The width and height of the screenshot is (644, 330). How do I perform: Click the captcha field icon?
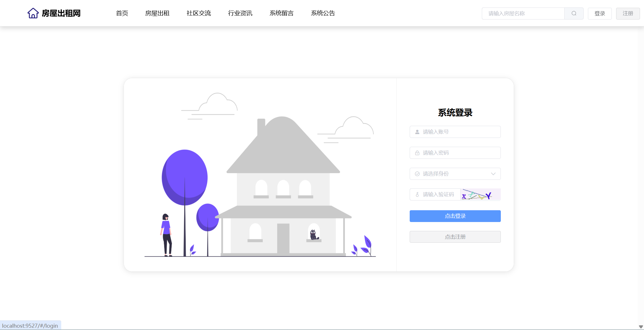(x=417, y=195)
